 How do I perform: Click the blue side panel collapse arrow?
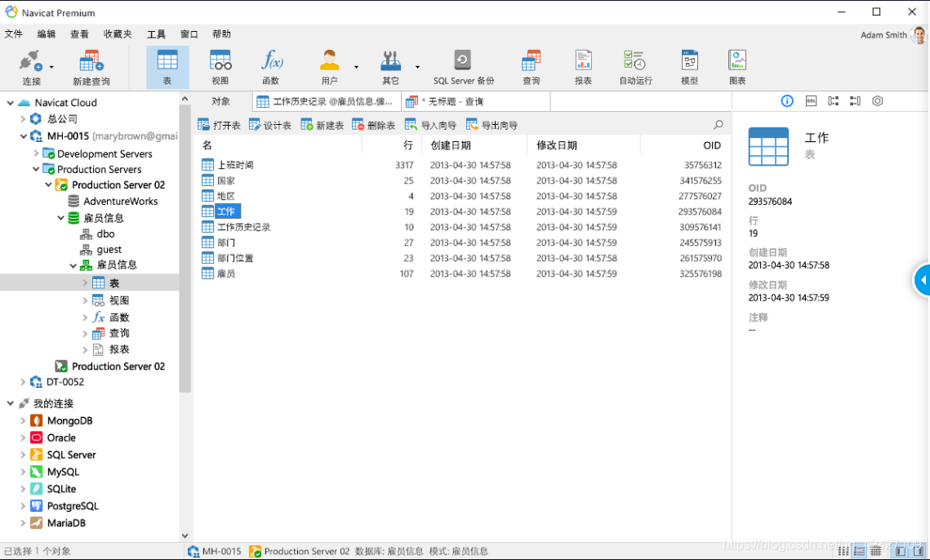(x=923, y=279)
